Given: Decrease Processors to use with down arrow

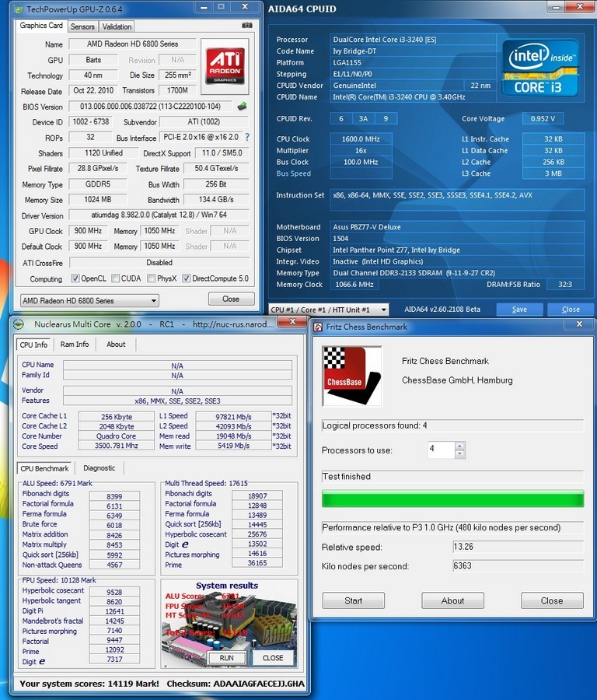Looking at the screenshot, I should [x=459, y=453].
